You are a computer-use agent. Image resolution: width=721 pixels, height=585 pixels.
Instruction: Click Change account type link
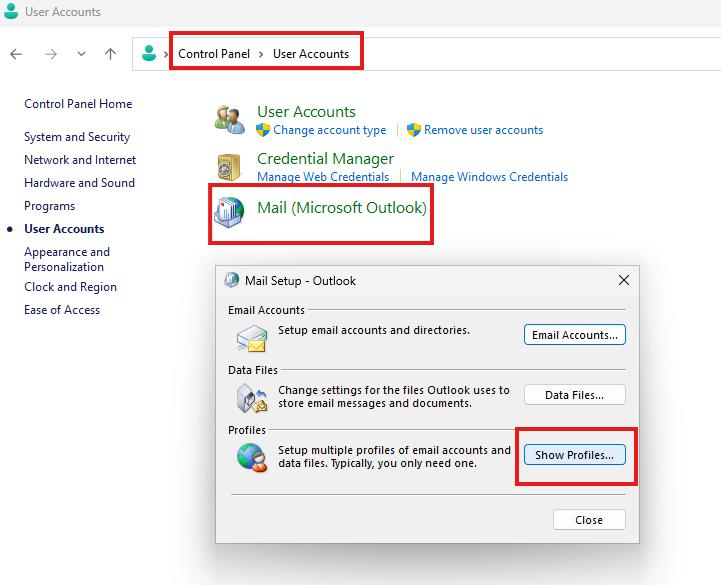330,130
